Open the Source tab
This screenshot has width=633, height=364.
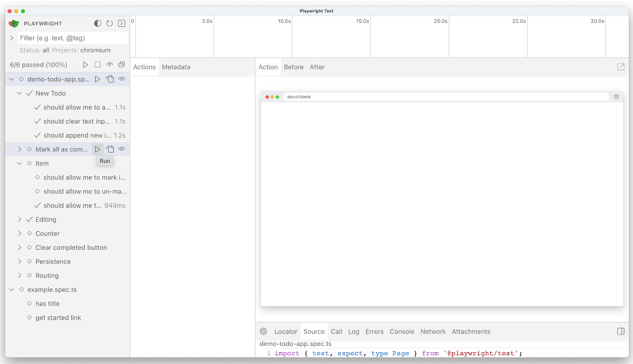point(314,331)
